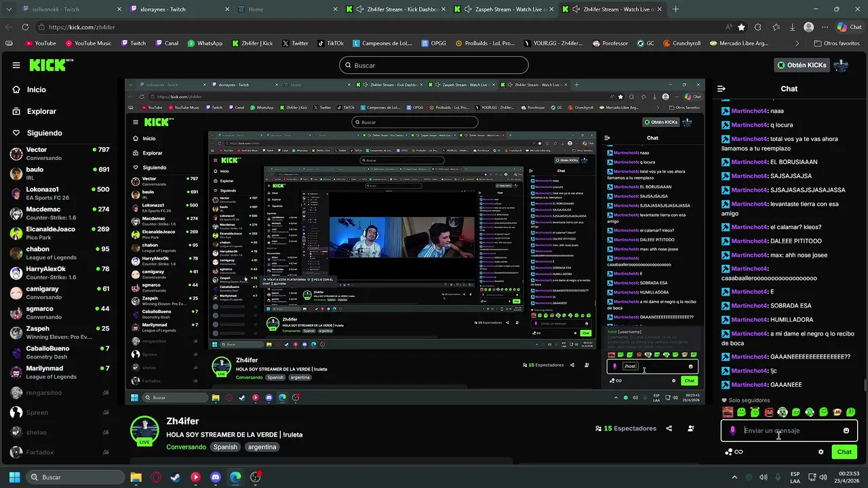The width and height of the screenshot is (868, 488).
Task: Click Zh4ifer channel avatar with LIVE badge
Action: tap(144, 431)
